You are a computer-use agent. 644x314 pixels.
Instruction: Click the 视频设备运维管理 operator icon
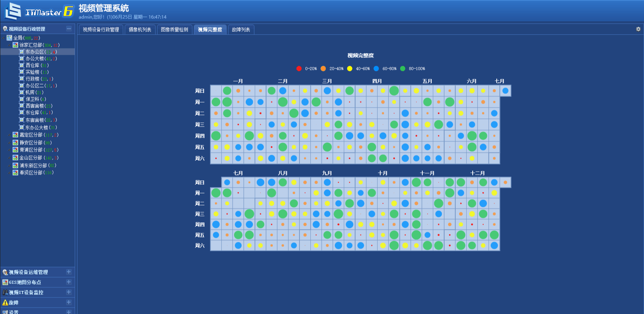pyautogui.click(x=5, y=272)
